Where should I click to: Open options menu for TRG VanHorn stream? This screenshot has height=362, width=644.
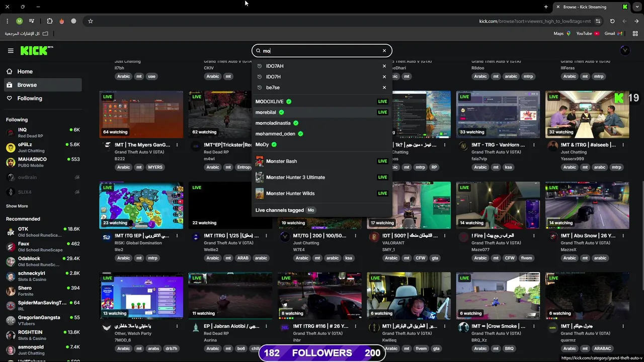coord(534,145)
